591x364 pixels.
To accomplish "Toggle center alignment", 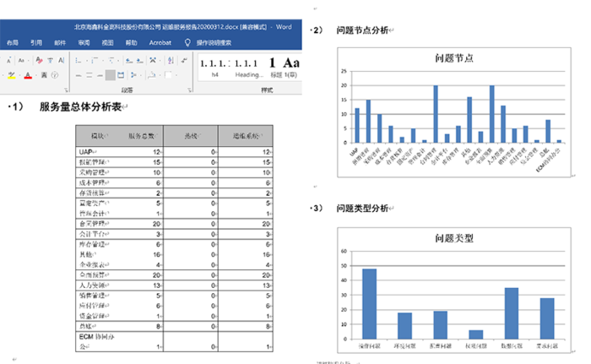I will [89, 75].
